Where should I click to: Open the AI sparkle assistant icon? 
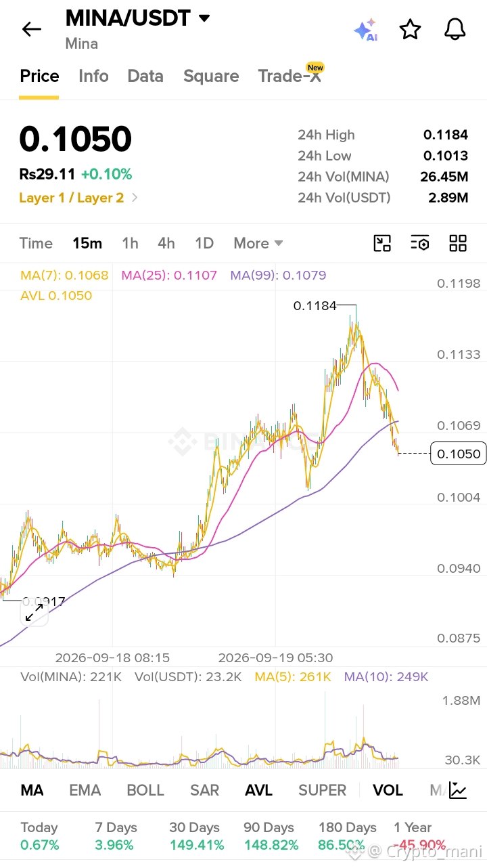coord(365,30)
